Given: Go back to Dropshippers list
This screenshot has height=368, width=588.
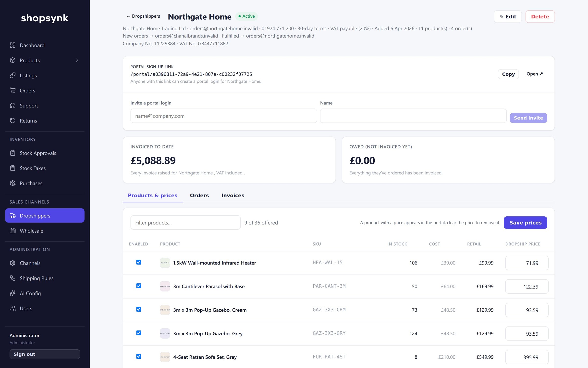Looking at the screenshot, I should [143, 16].
